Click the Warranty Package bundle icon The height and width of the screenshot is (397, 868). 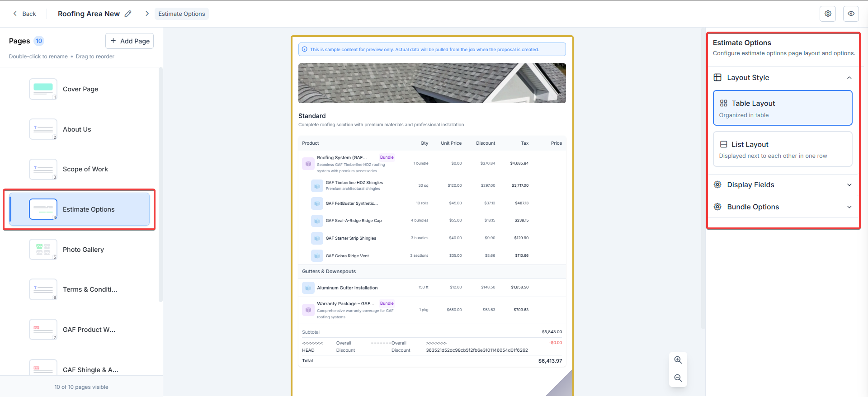308,310
